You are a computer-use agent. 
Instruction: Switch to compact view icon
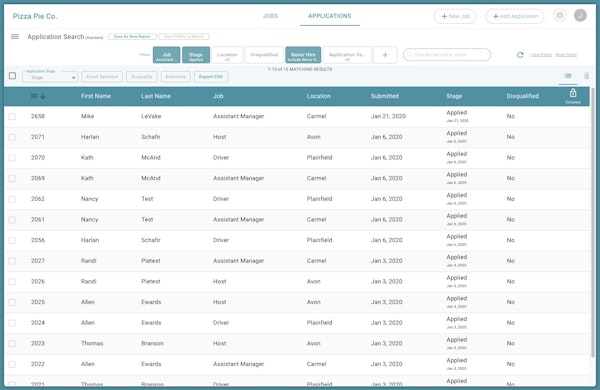tap(586, 76)
